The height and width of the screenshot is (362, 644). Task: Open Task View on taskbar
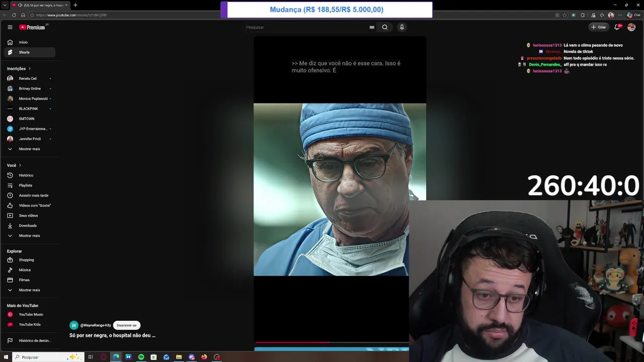pyautogui.click(x=91, y=357)
